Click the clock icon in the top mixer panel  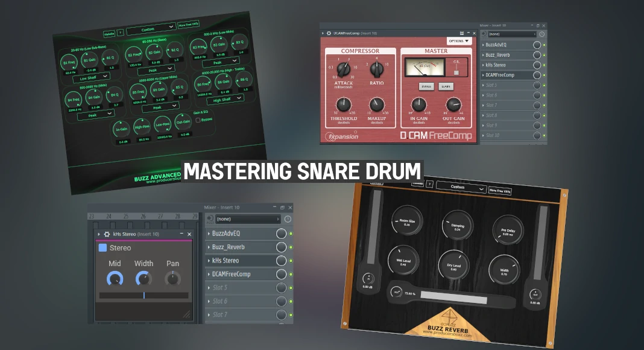tap(541, 34)
